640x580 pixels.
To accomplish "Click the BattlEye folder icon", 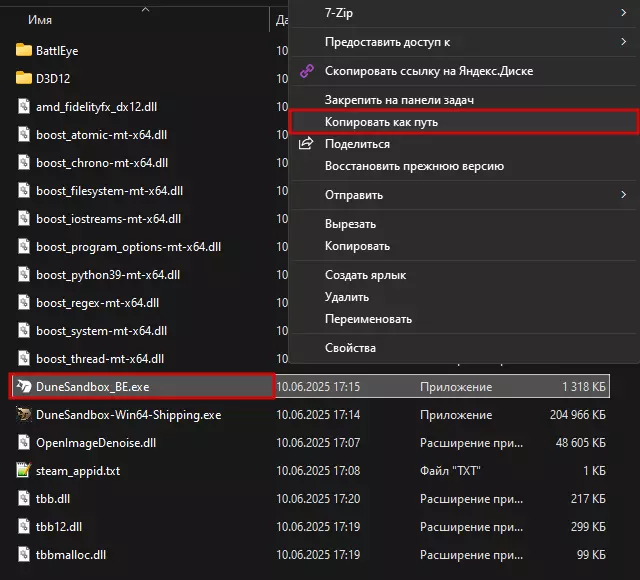I will click(25, 49).
